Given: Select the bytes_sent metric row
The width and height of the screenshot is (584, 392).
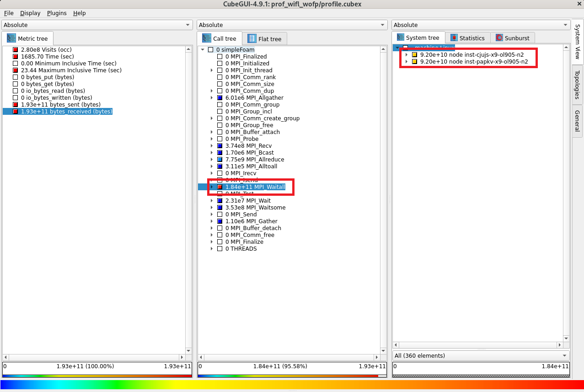Looking at the screenshot, I should [60, 105].
